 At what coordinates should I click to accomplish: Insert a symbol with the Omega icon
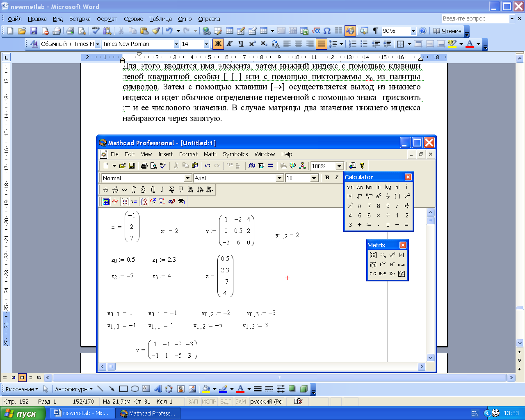pos(327,31)
